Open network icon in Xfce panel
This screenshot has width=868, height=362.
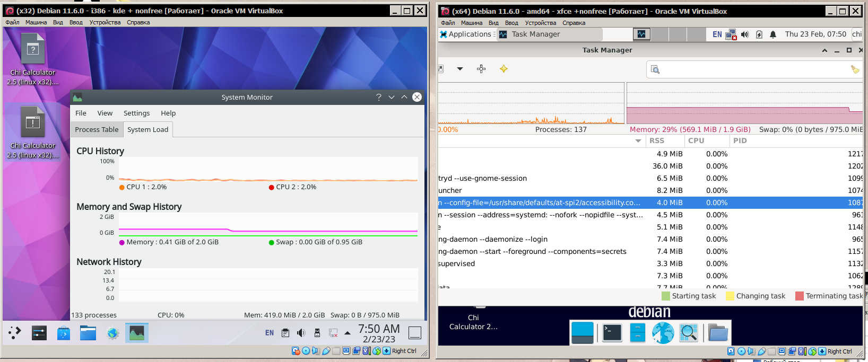[731, 34]
